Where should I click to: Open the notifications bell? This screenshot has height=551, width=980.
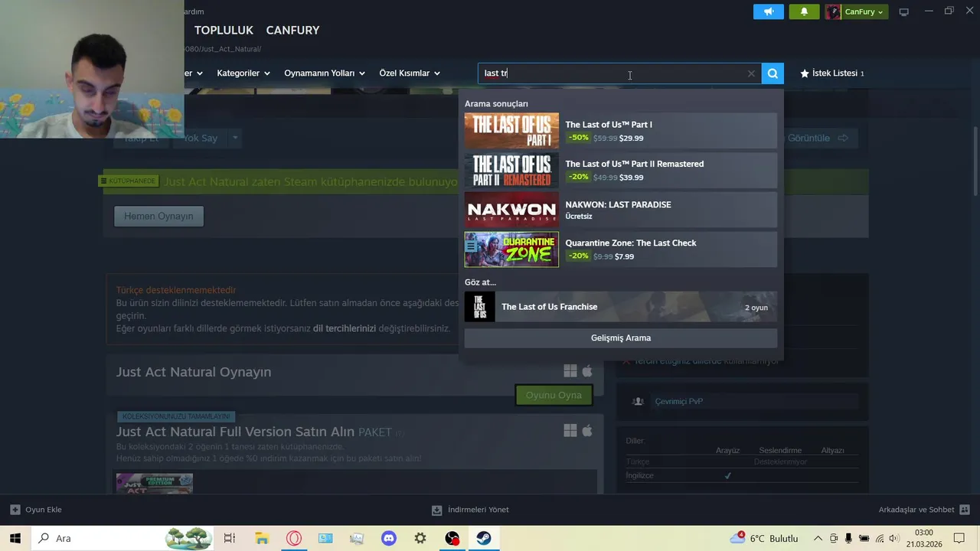pos(804,11)
